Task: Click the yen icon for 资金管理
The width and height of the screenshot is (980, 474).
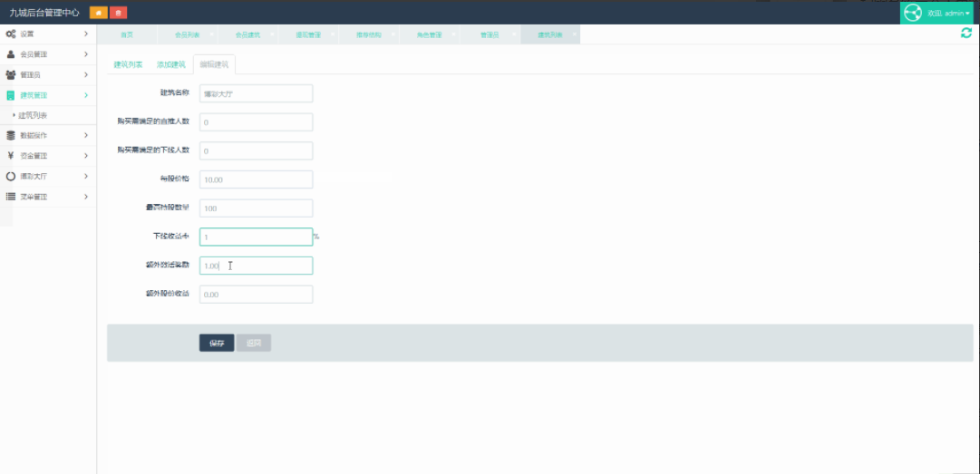Action: pyautogui.click(x=11, y=156)
